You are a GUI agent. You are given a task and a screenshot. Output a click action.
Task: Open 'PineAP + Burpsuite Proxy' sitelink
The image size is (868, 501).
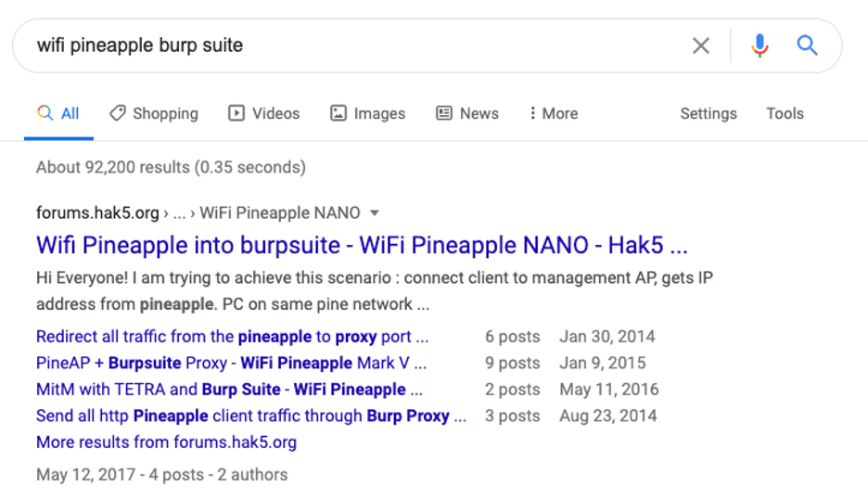pyautogui.click(x=231, y=363)
